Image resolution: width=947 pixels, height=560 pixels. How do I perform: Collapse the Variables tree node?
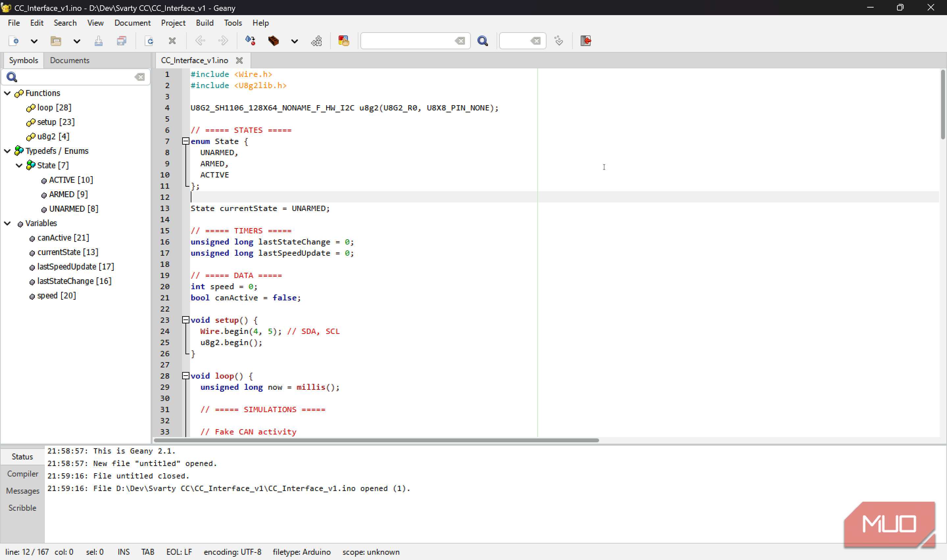click(7, 223)
